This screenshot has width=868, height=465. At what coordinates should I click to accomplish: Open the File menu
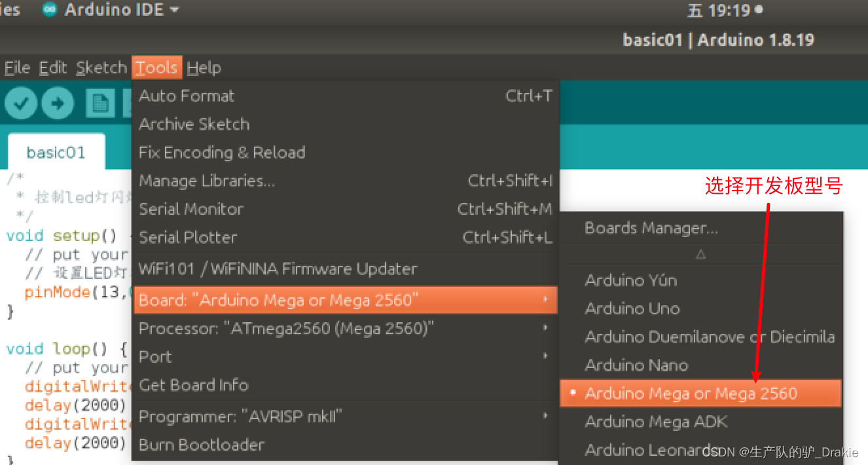click(17, 67)
